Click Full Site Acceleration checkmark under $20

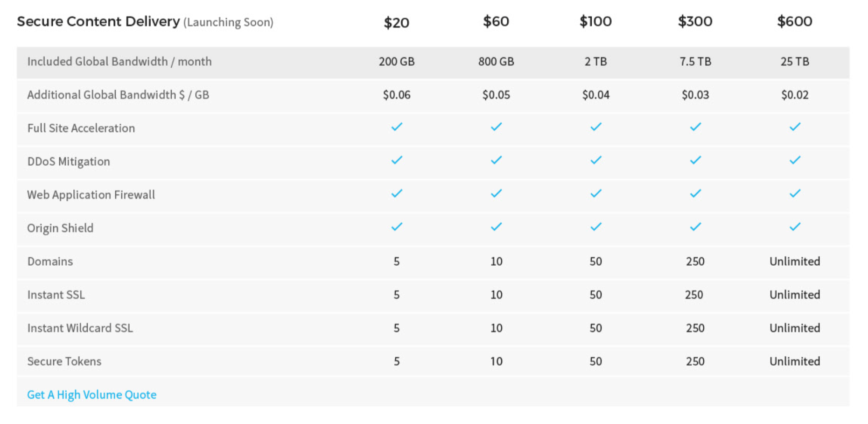(397, 127)
